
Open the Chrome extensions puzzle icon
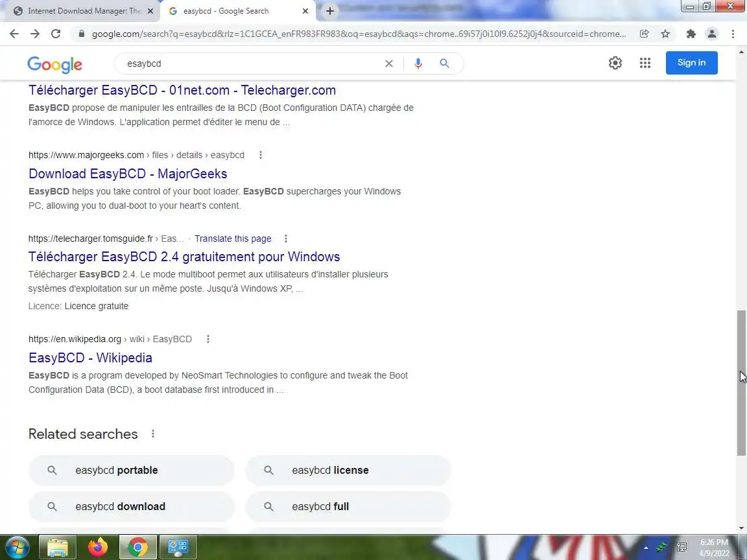tap(691, 34)
